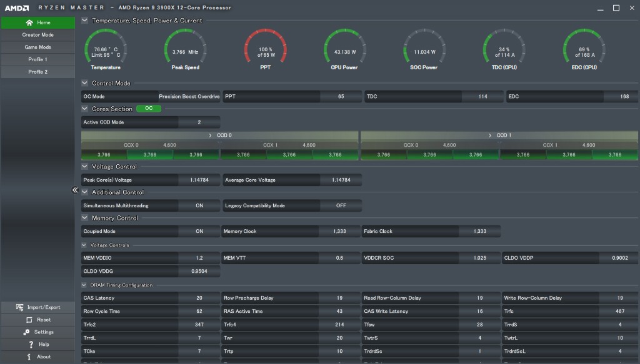The height and width of the screenshot is (364, 640).
Task: Click the About info icon
Action: 29,357
